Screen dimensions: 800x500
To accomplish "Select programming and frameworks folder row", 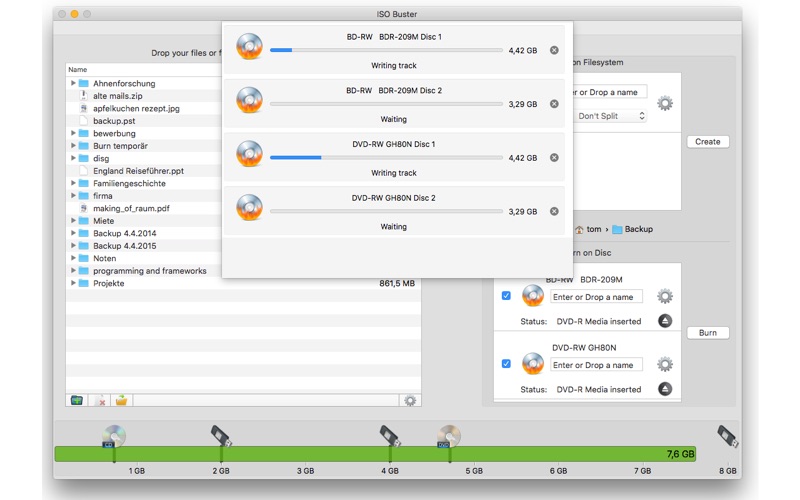I will 144,270.
